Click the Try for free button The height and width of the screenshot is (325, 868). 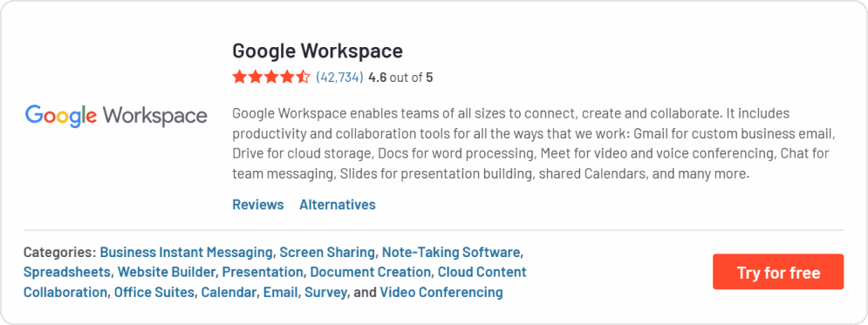pyautogui.click(x=778, y=272)
